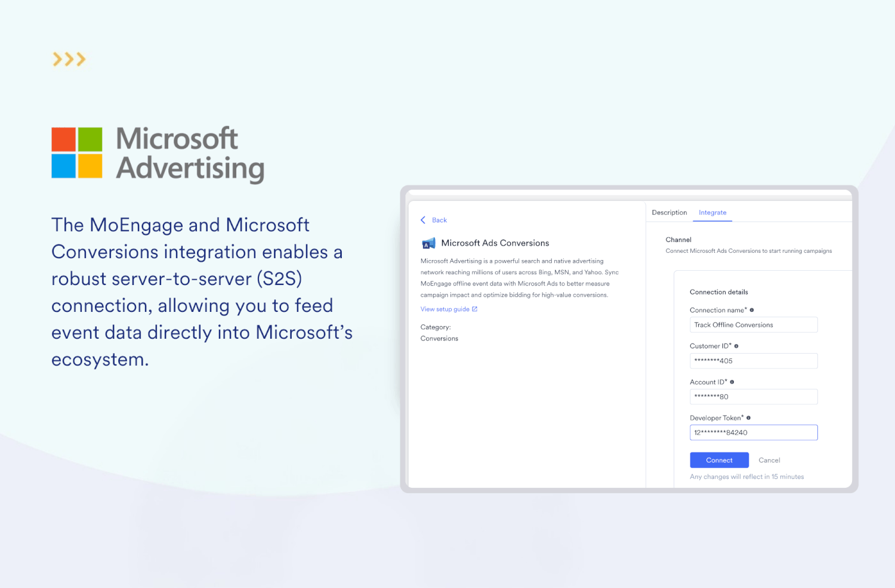This screenshot has width=895, height=588.
Task: Select the Integrate tab
Action: (712, 213)
